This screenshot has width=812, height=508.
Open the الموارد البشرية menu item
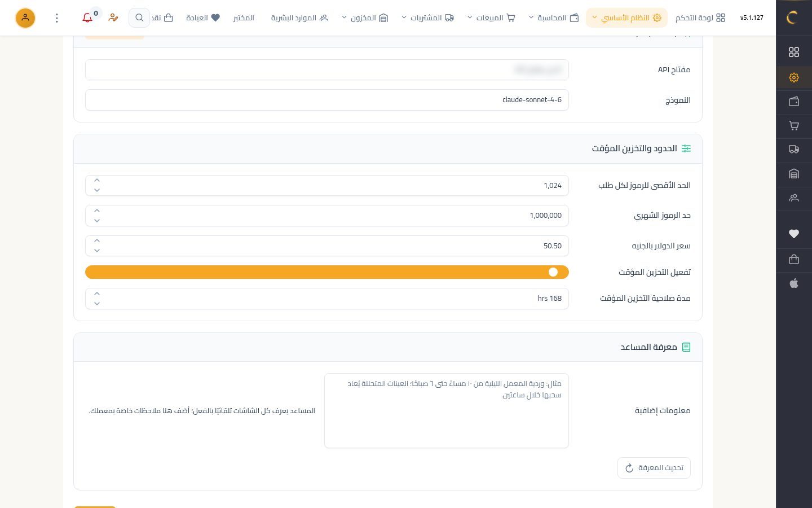(x=299, y=18)
